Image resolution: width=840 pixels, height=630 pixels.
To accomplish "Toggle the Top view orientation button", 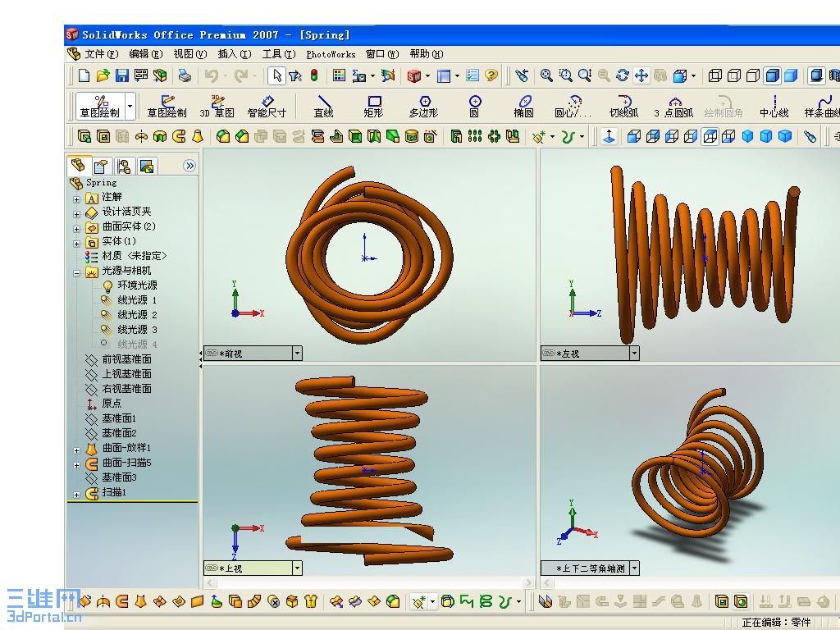I will click(710, 137).
